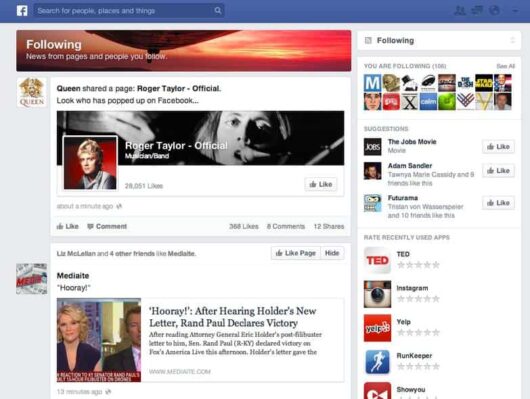Open Mediaite page name

click(x=73, y=276)
